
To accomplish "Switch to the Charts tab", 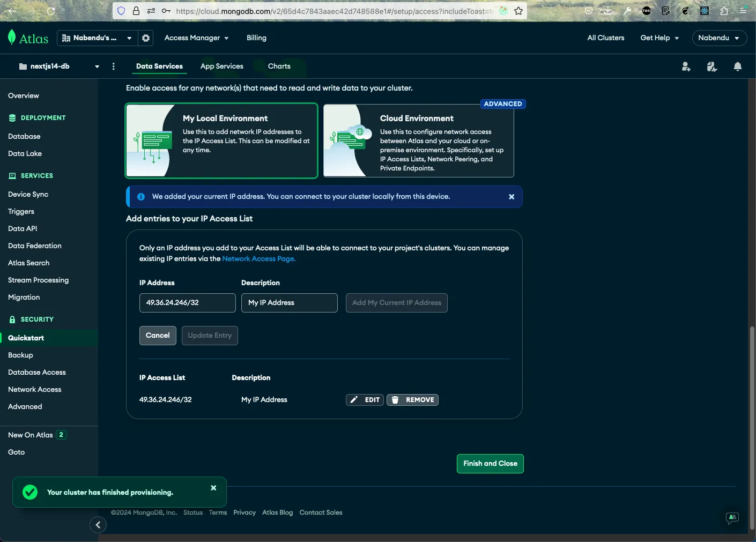I will coord(279,66).
